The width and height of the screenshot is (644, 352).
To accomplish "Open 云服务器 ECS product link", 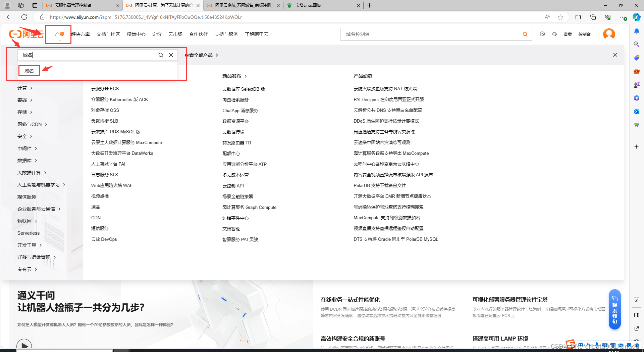I will click(105, 89).
